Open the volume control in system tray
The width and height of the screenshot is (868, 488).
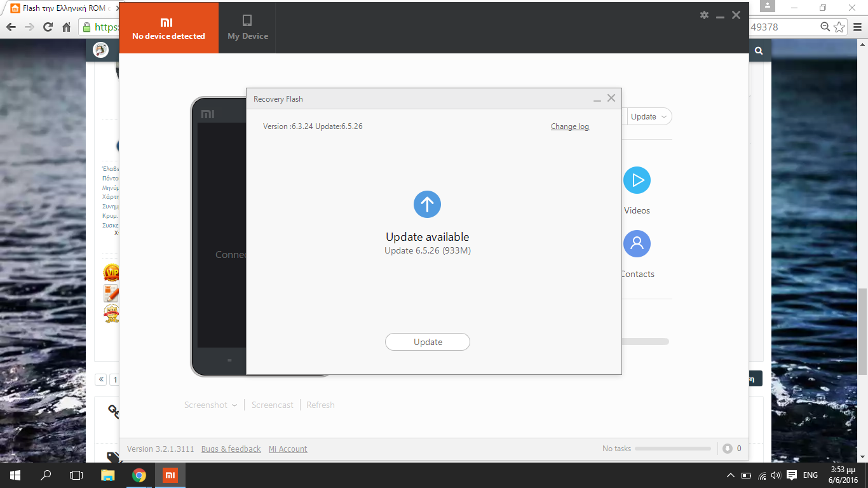click(775, 475)
